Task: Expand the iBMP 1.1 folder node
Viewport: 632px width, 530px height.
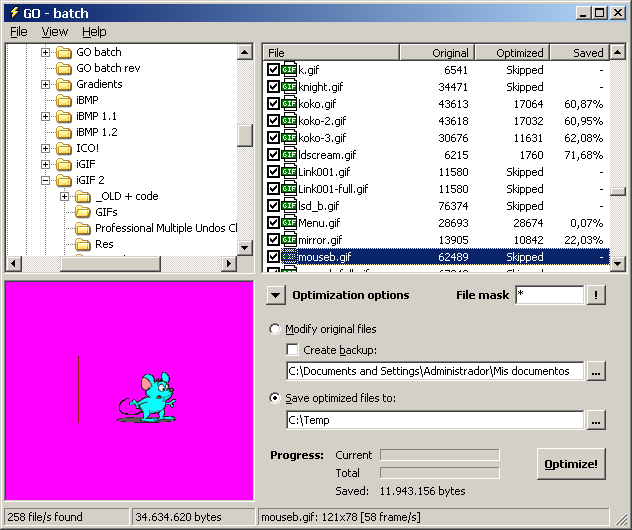Action: pos(46,116)
